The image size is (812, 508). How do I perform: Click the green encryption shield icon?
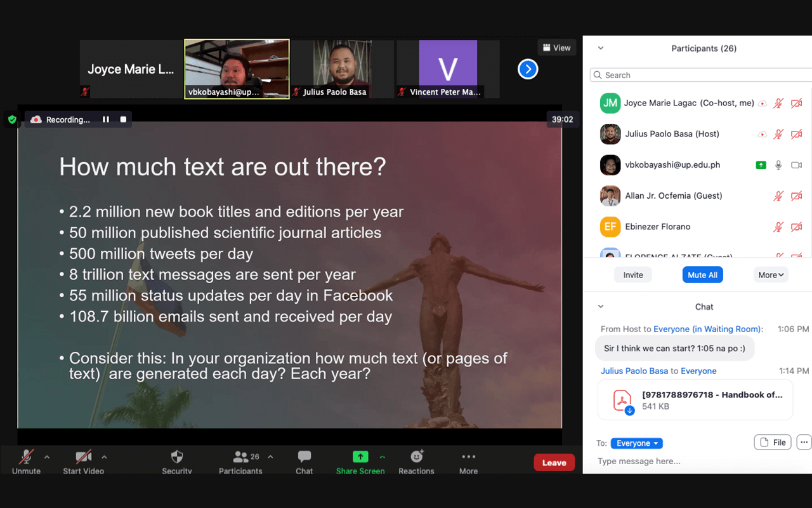12,119
